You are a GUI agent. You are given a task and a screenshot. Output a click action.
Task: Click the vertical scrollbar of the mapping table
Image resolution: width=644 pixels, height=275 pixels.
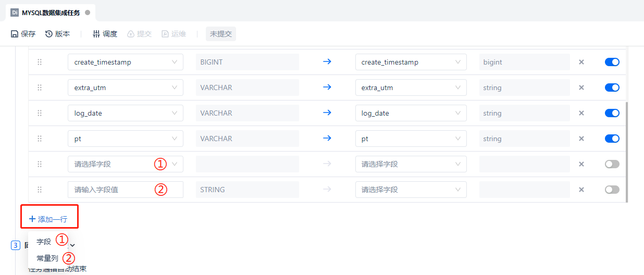pyautogui.click(x=626, y=151)
